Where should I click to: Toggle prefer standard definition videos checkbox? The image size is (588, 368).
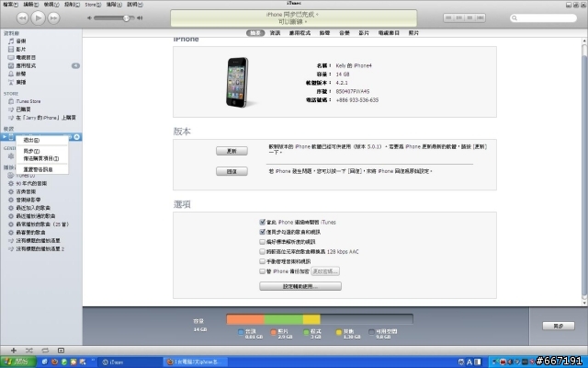[262, 242]
